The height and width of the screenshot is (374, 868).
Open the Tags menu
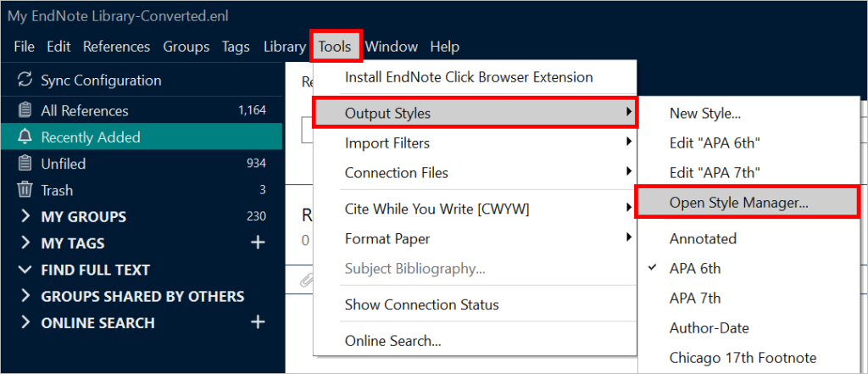click(236, 47)
